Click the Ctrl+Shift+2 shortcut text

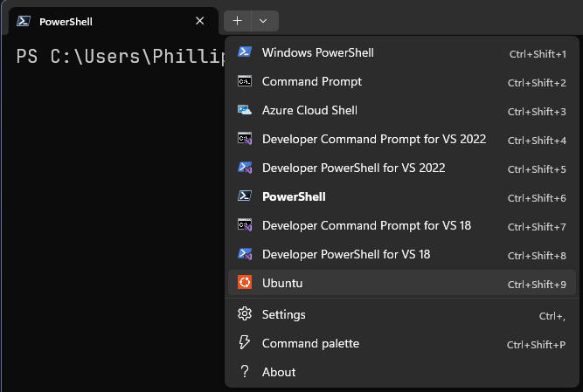pos(537,83)
